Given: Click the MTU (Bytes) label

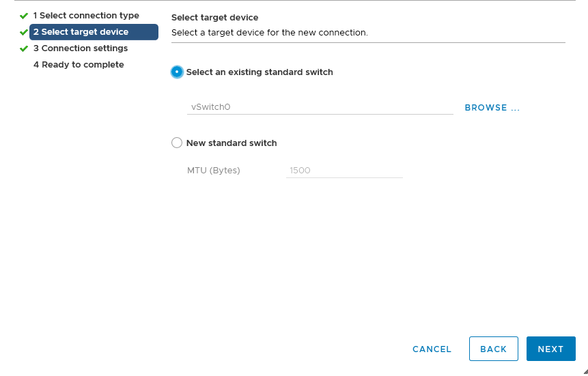Looking at the screenshot, I should pos(213,171).
